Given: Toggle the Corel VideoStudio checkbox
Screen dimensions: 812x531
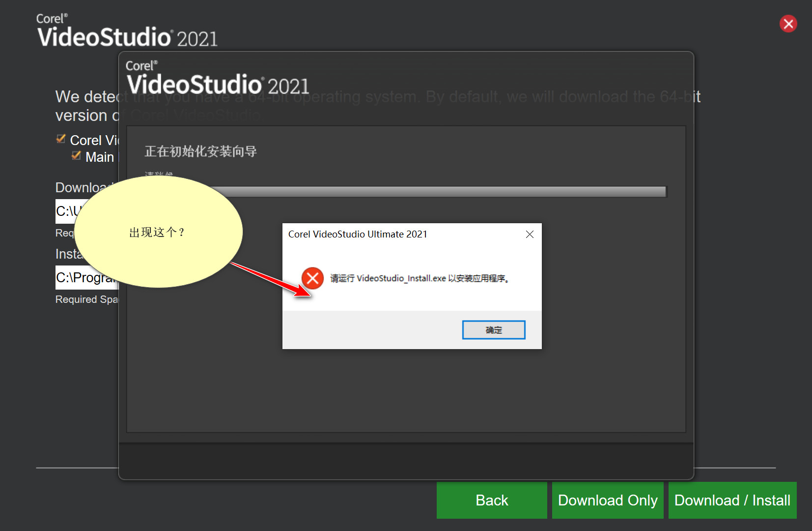Looking at the screenshot, I should pos(61,139).
